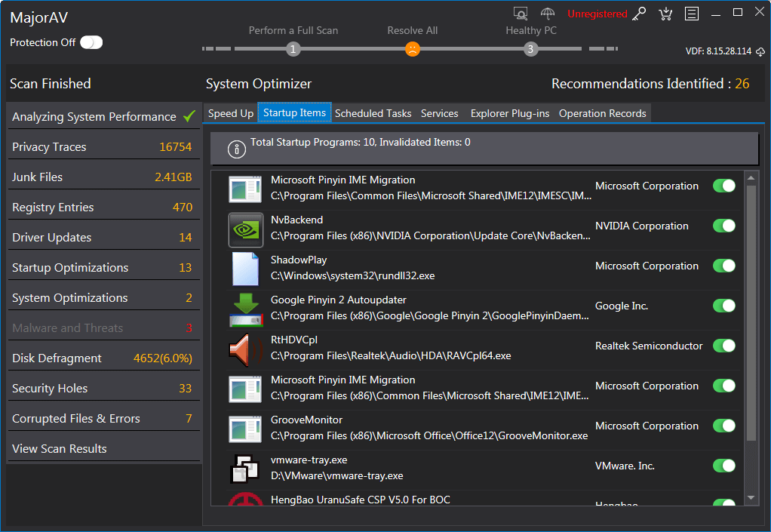This screenshot has width=771, height=532.
Task: Click the scrollbar down arrow in startup list
Action: tap(751, 498)
